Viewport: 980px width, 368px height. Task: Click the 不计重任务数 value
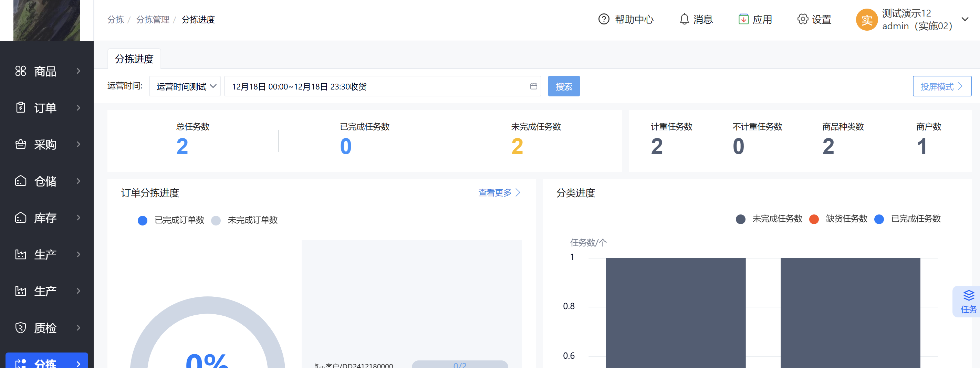pyautogui.click(x=738, y=146)
